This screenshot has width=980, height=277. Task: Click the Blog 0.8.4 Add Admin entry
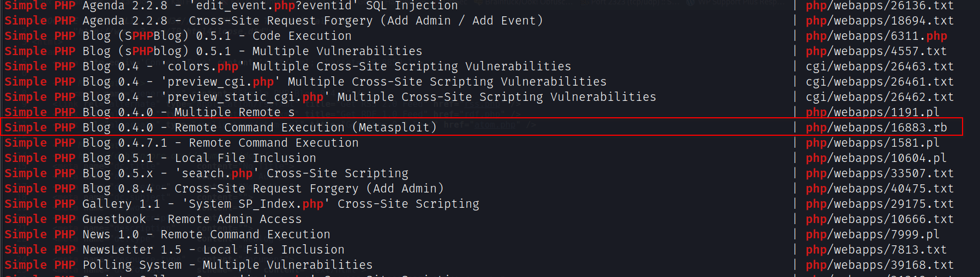(224, 189)
